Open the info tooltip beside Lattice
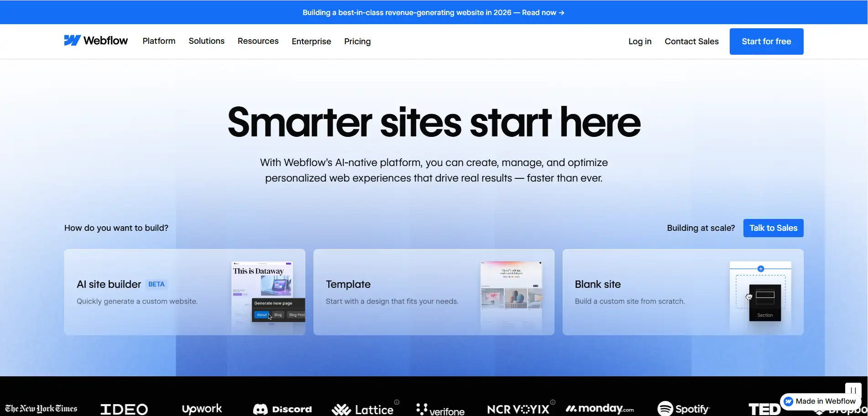The image size is (868, 416). click(397, 401)
